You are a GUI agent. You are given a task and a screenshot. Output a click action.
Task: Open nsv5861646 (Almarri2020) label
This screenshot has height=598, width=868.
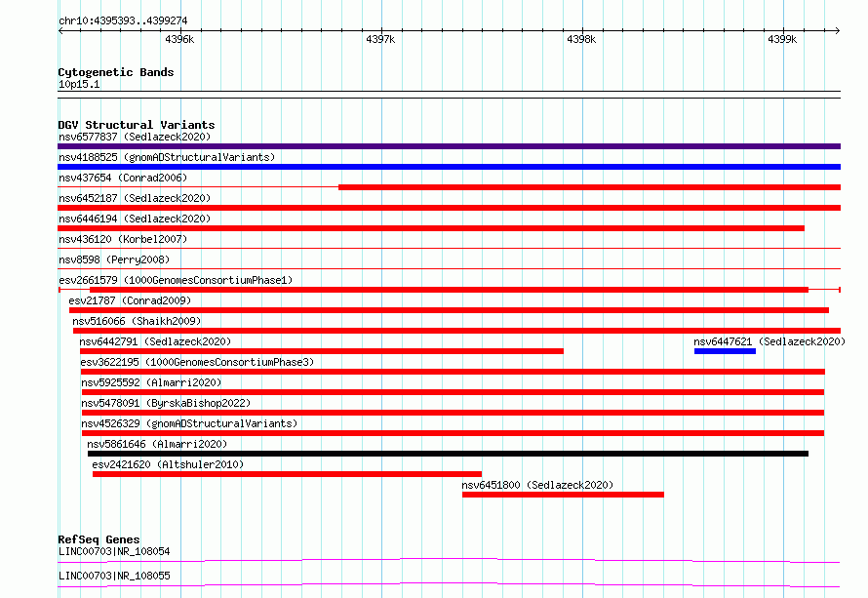click(x=157, y=444)
